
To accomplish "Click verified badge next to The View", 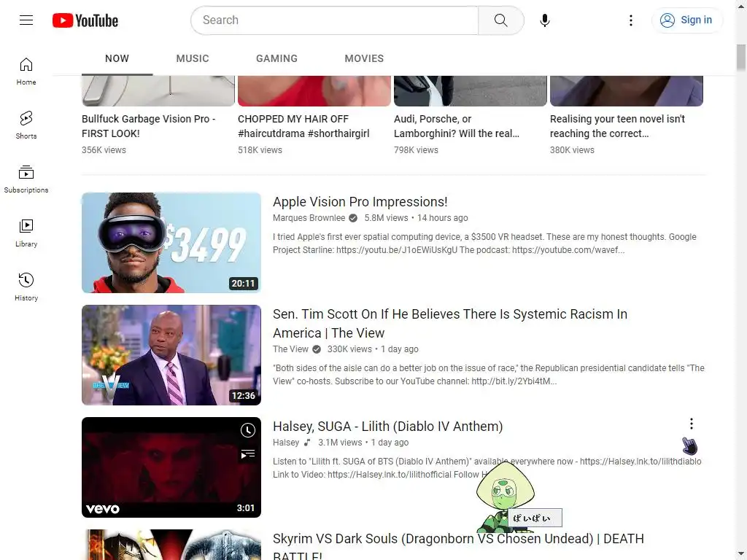I will tap(317, 349).
